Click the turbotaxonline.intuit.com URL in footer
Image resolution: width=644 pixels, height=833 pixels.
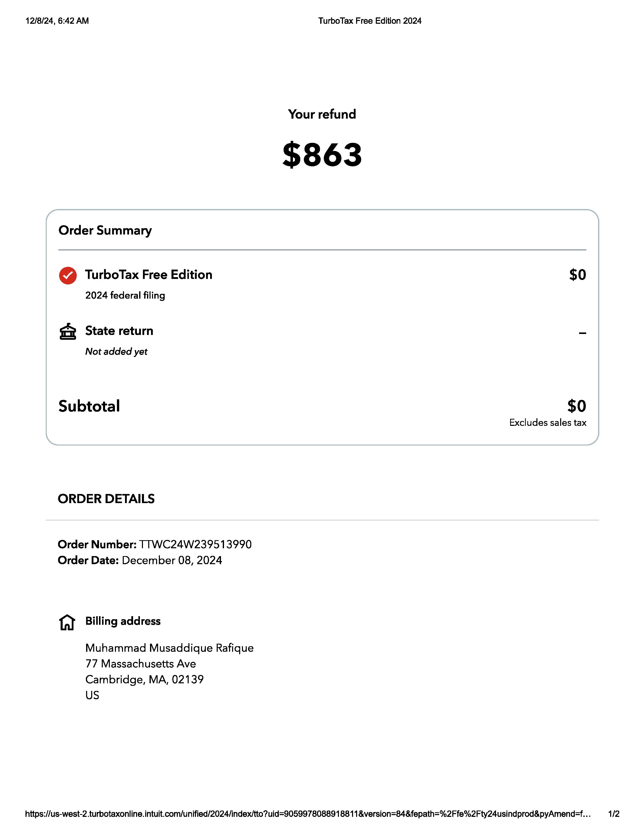308,814
